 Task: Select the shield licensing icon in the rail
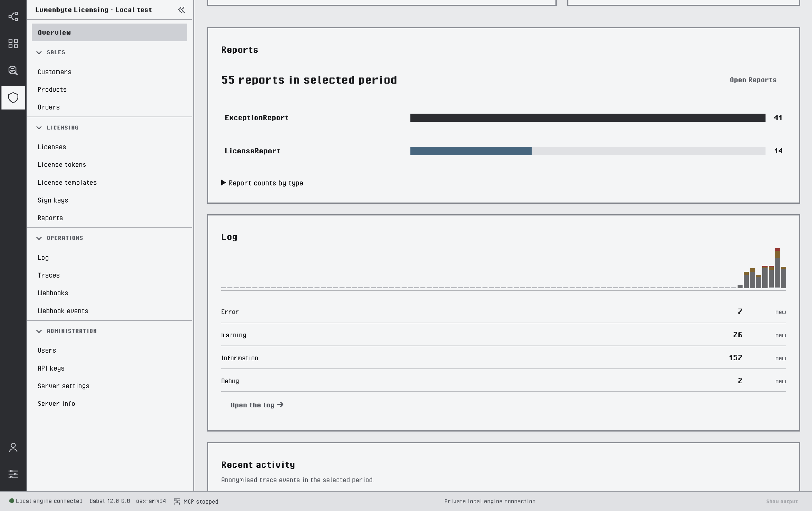pyautogui.click(x=13, y=98)
